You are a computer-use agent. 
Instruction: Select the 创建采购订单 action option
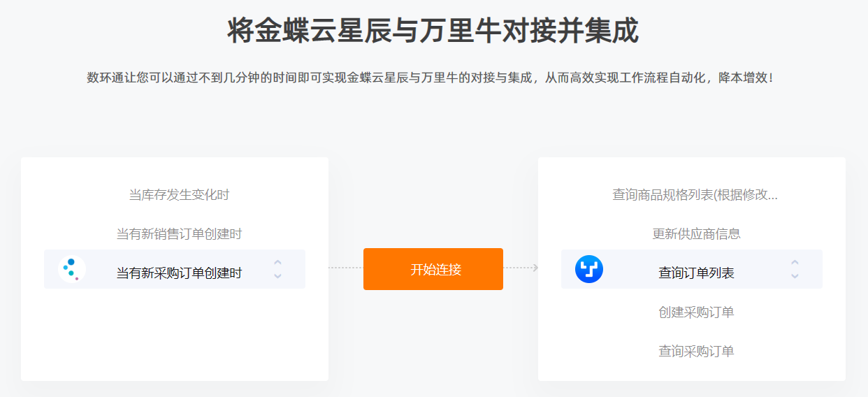696,312
